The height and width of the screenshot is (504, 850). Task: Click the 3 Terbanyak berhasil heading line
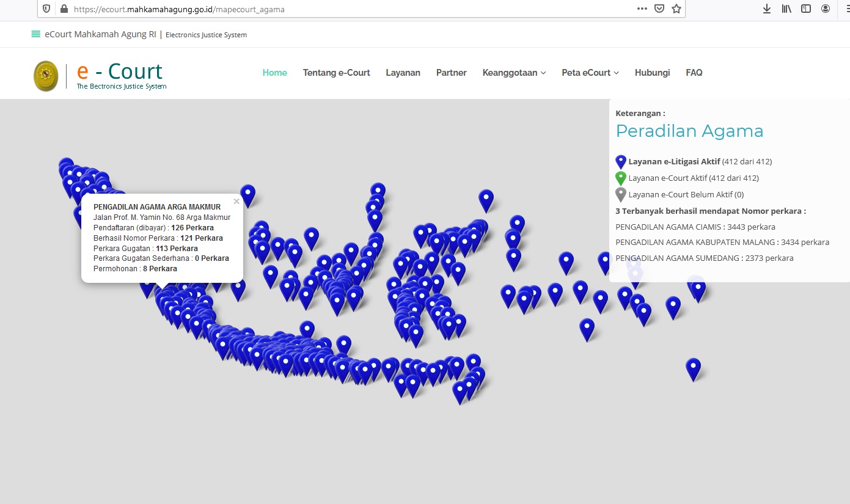[x=711, y=211]
